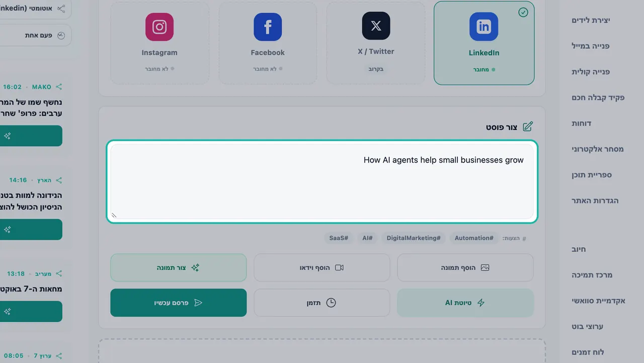
Task: Add the DigitalMarketing# hashtag suggestion
Action: [x=414, y=238]
